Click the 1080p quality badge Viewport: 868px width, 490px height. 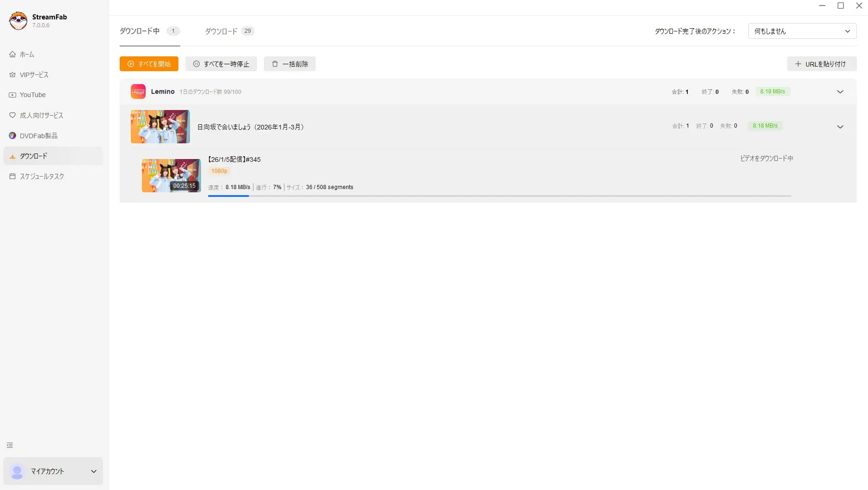click(x=220, y=171)
